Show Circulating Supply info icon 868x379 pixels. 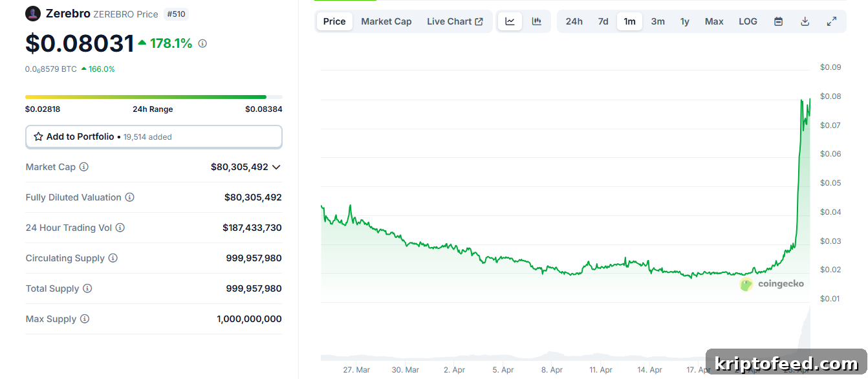(x=113, y=258)
